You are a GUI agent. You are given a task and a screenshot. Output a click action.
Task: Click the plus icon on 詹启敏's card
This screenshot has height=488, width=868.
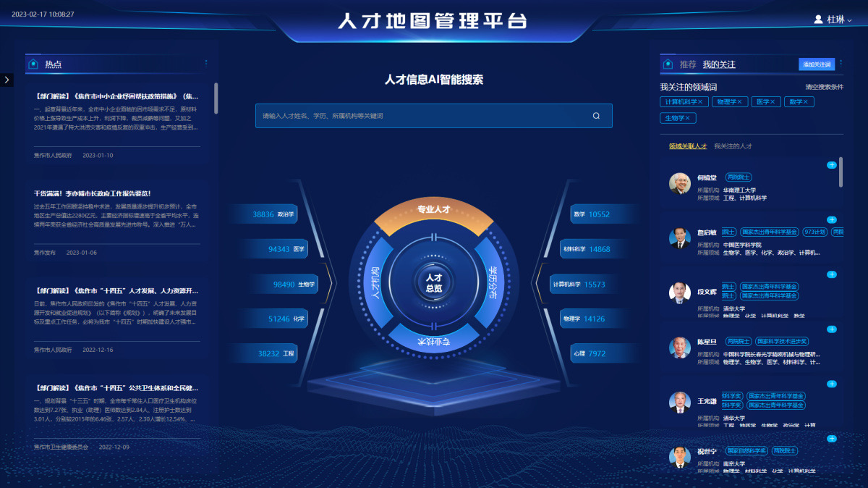832,219
